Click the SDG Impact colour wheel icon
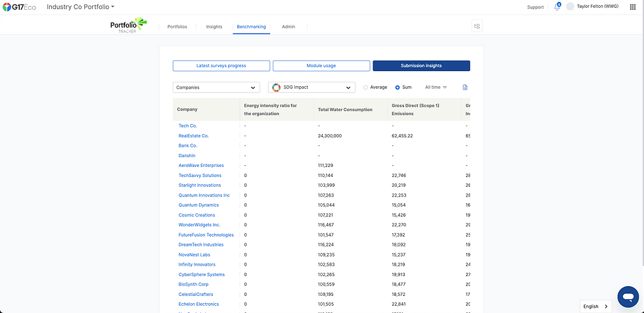 point(277,87)
